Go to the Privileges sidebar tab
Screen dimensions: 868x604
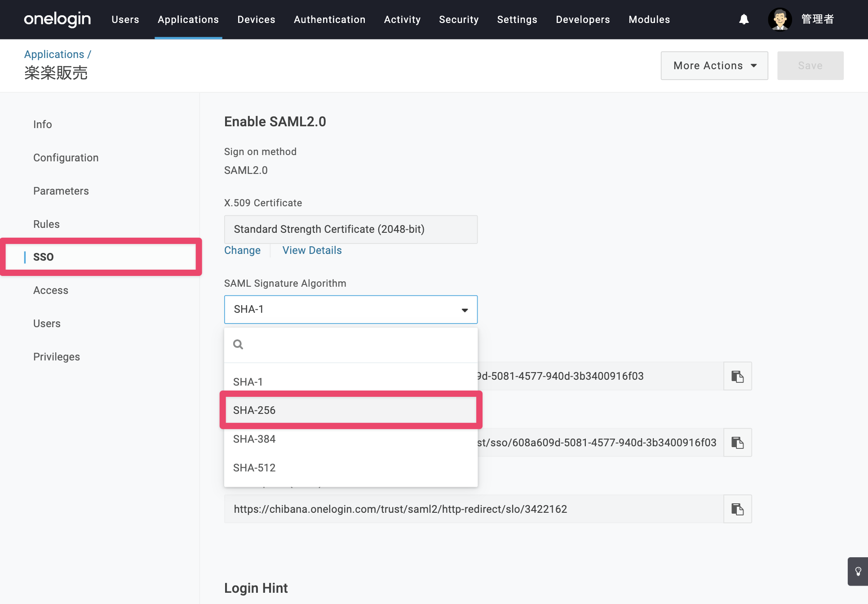(57, 357)
